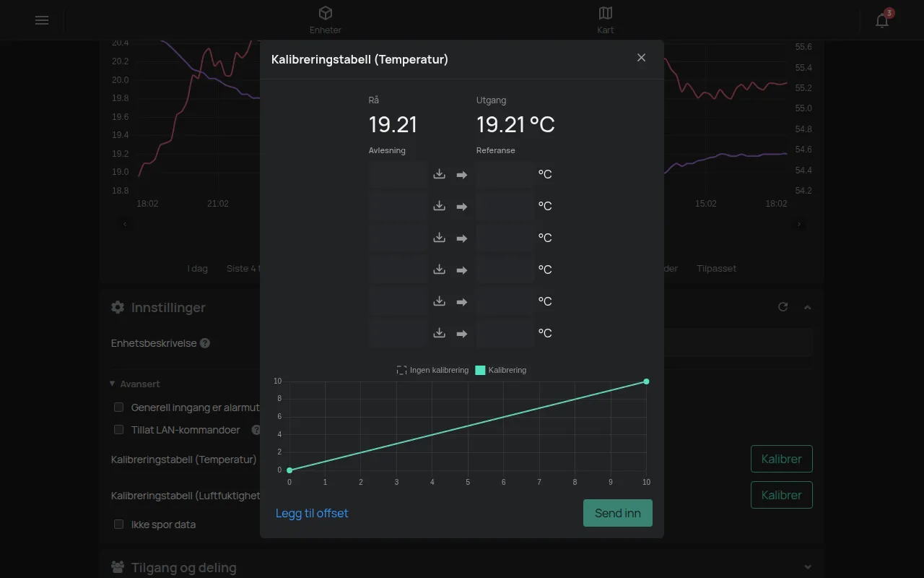The image size is (924, 578).
Task: Click Kalibrer button for Temperatur table
Action: click(782, 459)
